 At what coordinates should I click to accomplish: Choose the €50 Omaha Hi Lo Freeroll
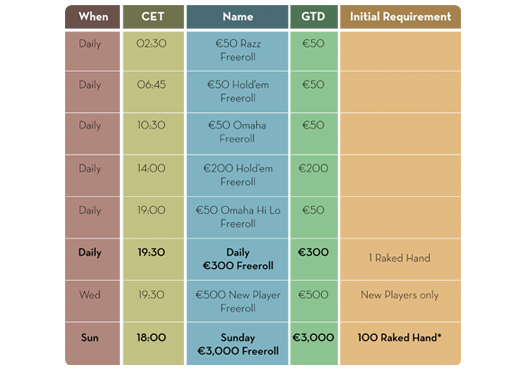tap(237, 217)
